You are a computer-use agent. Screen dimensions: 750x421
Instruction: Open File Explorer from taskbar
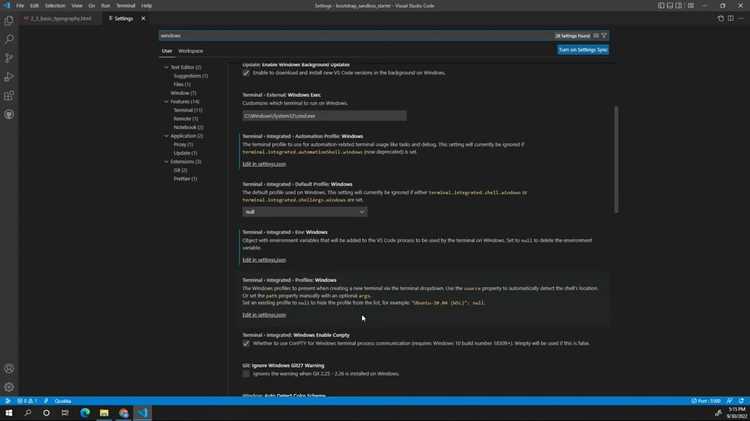pos(104,413)
